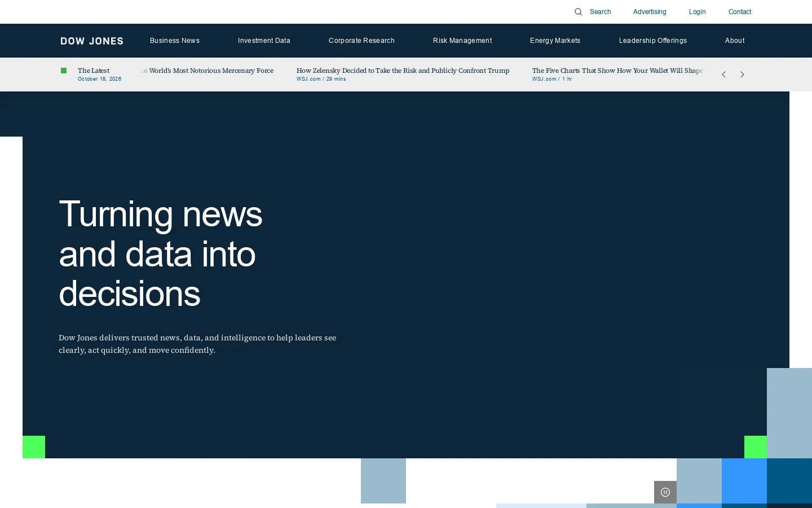812x508 pixels.
Task: Open the Contact link
Action: 740,12
